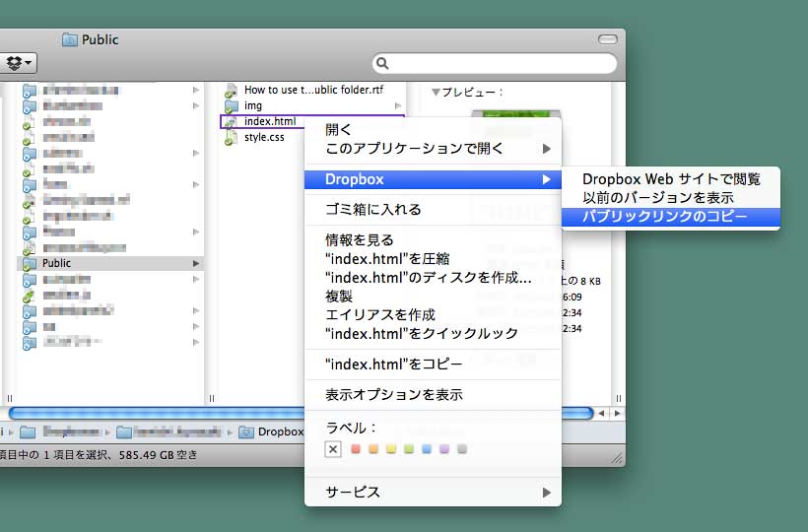Image resolution: width=808 pixels, height=532 pixels.
Task: Select the Public folder in sidebar column
Action: tap(110, 263)
